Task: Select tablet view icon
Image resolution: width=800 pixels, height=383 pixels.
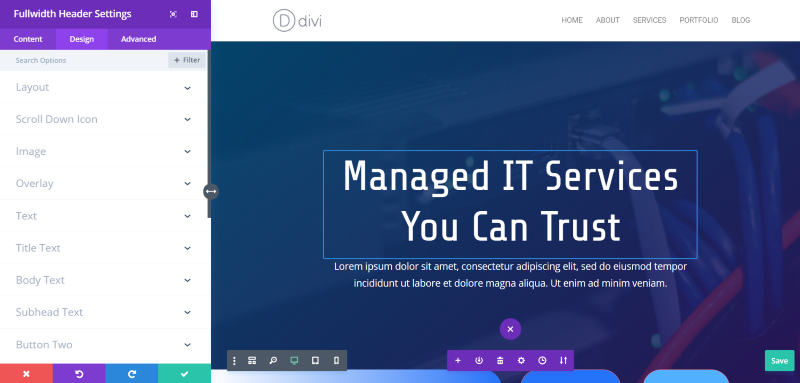Action: click(x=315, y=361)
